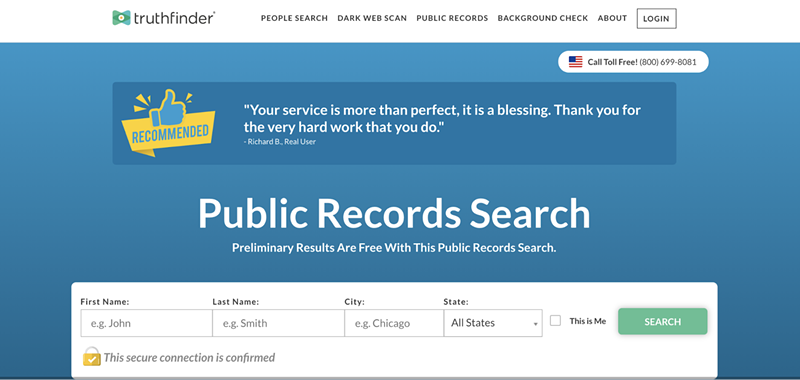
Task: Open the All States dropdown
Action: pos(493,323)
